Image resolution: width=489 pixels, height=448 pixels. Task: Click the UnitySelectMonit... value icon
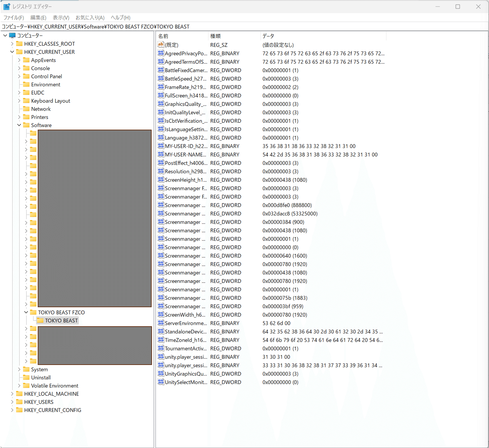pos(161,382)
